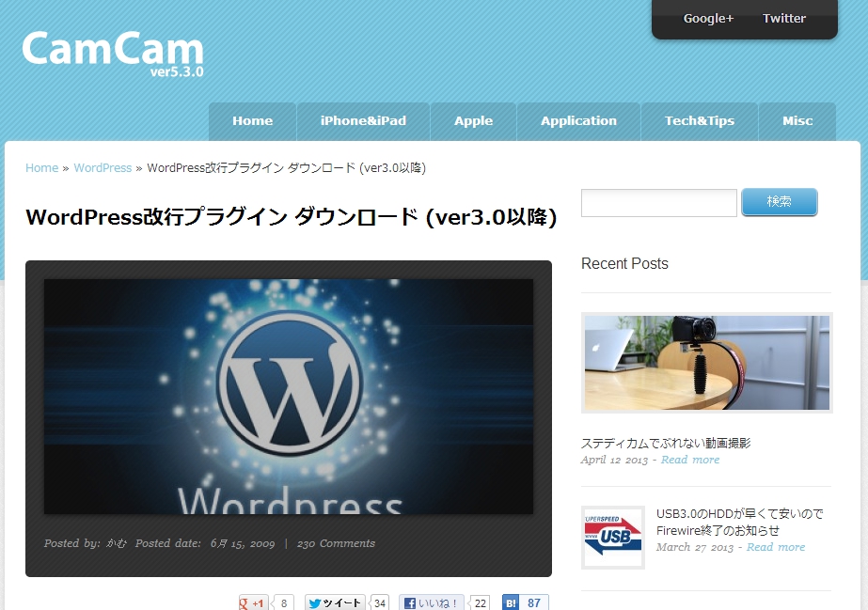This screenshot has width=868, height=610.
Task: Click the posted date 6月 15, 2009
Action: click(x=243, y=543)
